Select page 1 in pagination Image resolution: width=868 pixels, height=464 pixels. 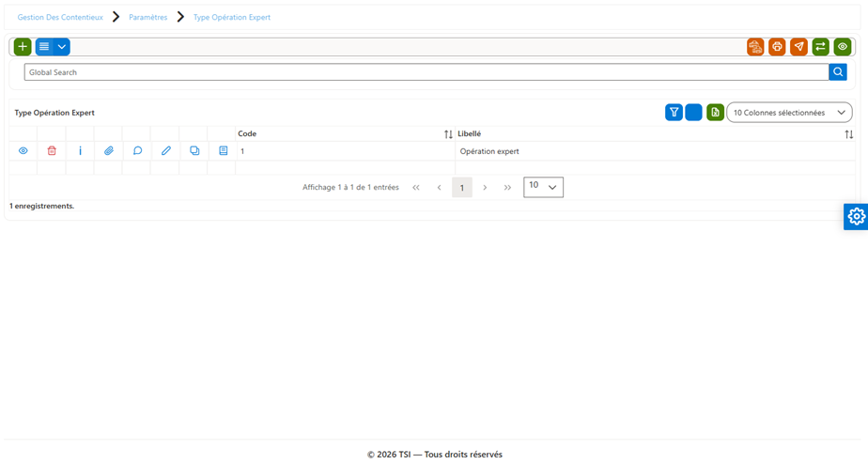[461, 188]
